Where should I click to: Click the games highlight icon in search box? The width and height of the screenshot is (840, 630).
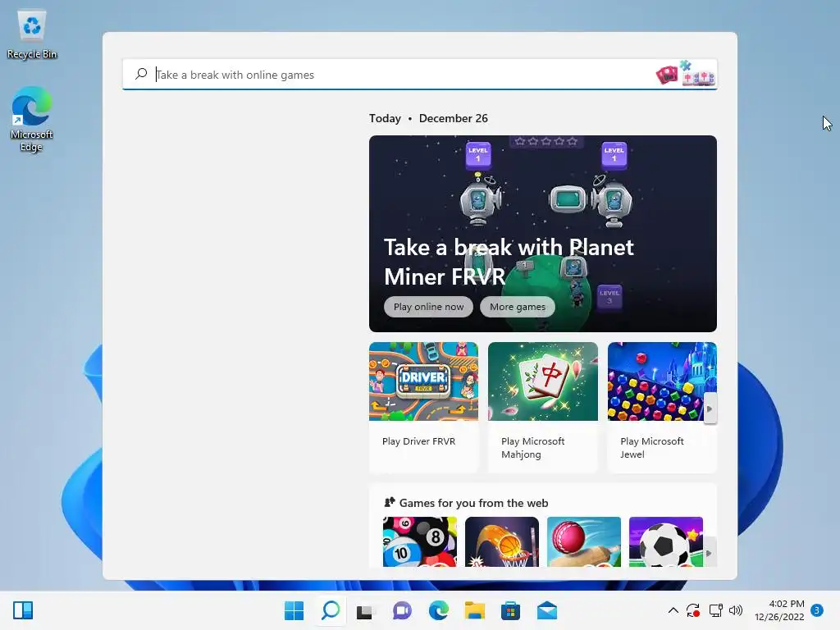(x=685, y=73)
